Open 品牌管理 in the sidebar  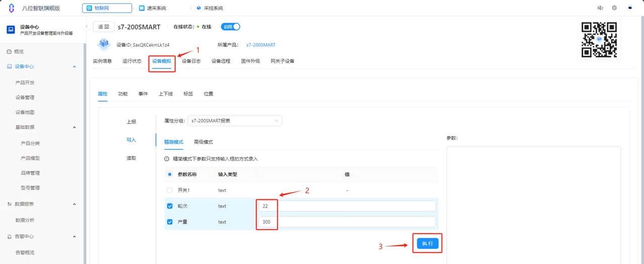[30, 173]
